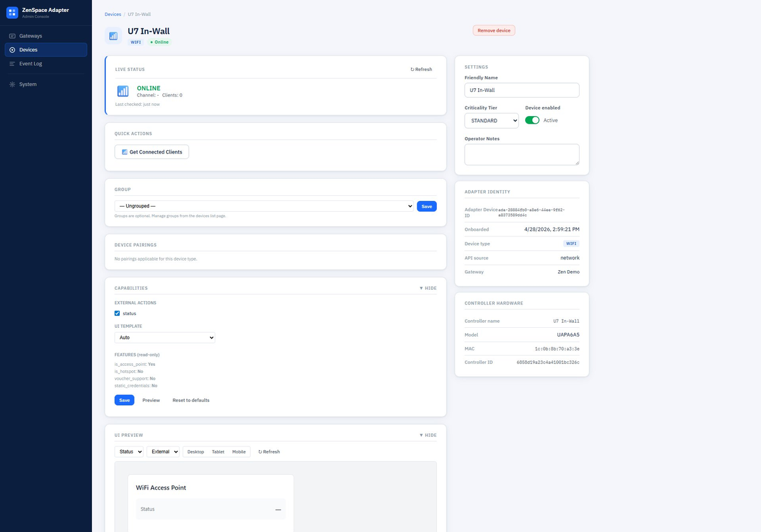Screen dimensions: 761x532
Task: Open the External dropdown in UI Preview
Action: pos(163,451)
